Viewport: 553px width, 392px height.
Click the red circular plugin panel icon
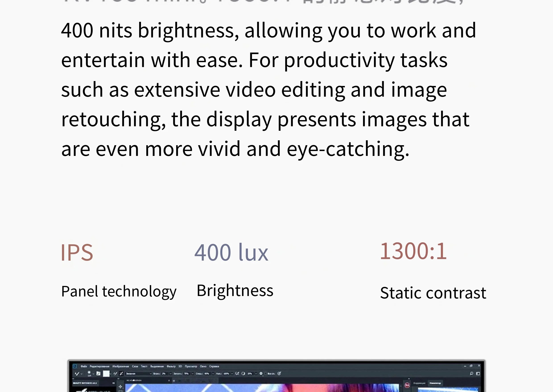407,386
